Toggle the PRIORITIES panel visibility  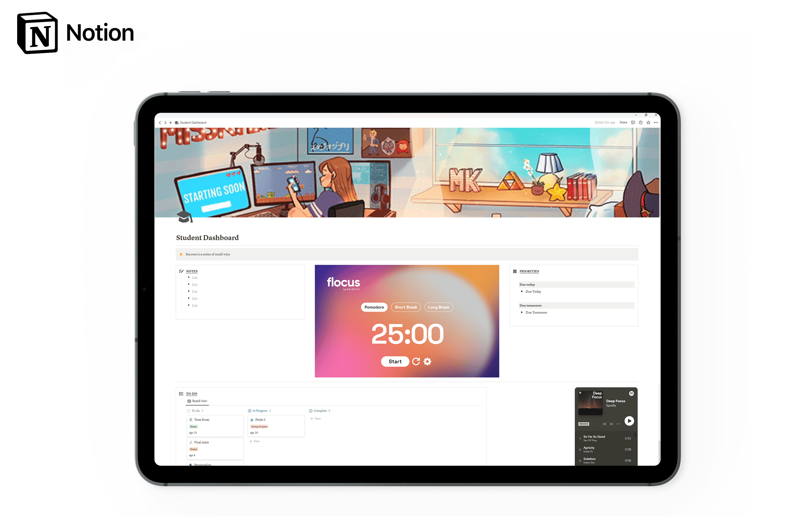click(529, 271)
